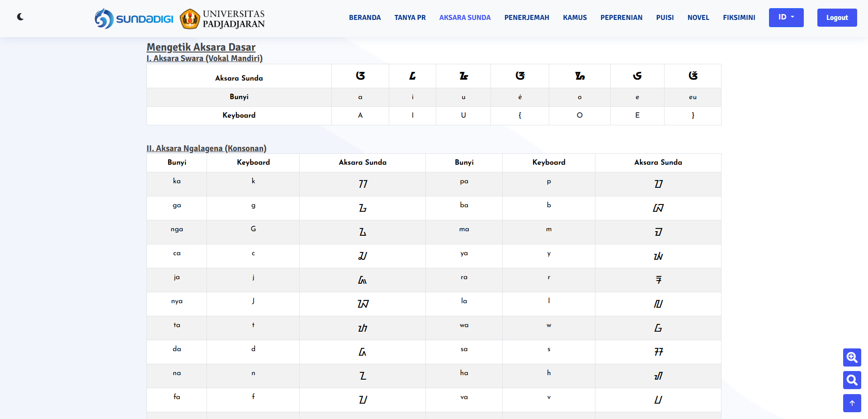
Task: Click the Sundanese glyph for sa
Action: [x=658, y=352]
